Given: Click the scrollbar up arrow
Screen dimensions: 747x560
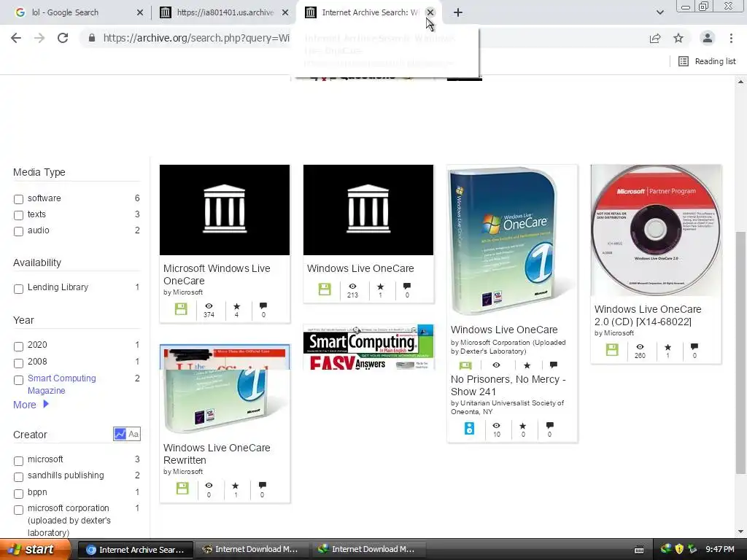Looking at the screenshot, I should [x=740, y=82].
